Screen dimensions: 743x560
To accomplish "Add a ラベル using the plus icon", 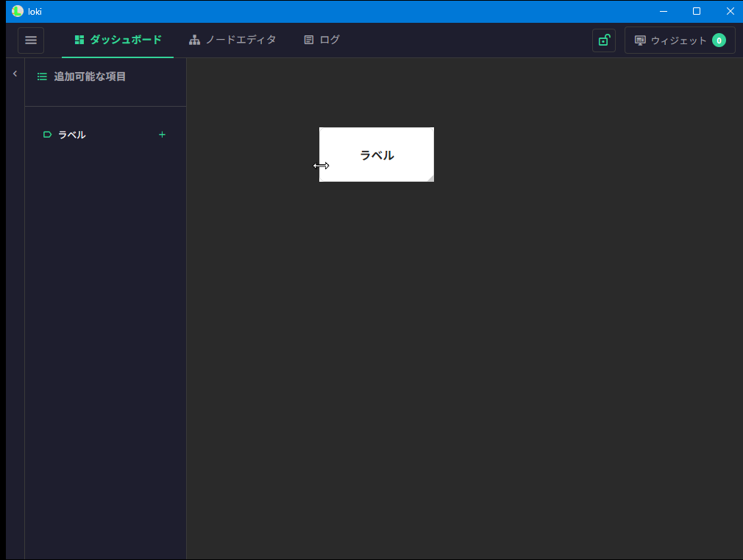I will [x=162, y=135].
